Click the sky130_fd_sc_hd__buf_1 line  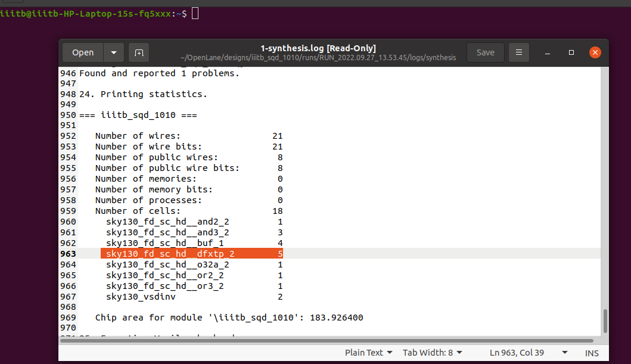(194, 243)
